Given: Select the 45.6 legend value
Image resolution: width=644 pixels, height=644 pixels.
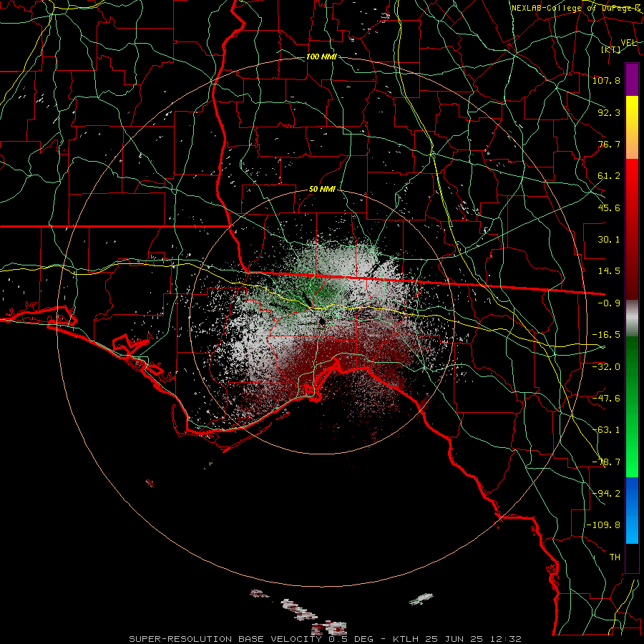Looking at the screenshot, I should coord(609,208).
